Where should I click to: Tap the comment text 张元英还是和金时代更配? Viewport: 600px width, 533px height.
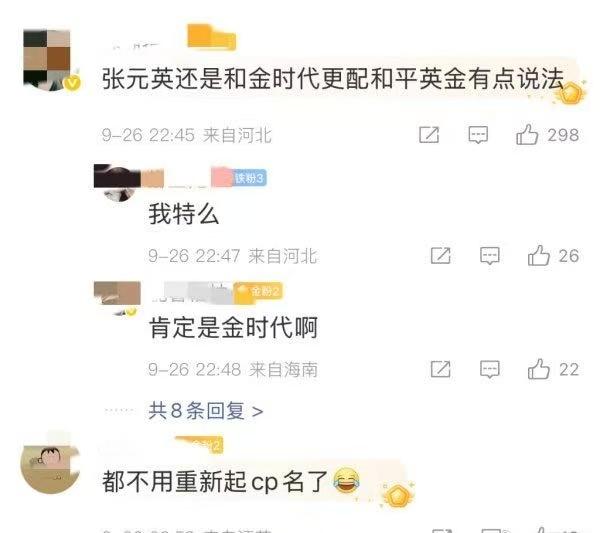point(236,79)
